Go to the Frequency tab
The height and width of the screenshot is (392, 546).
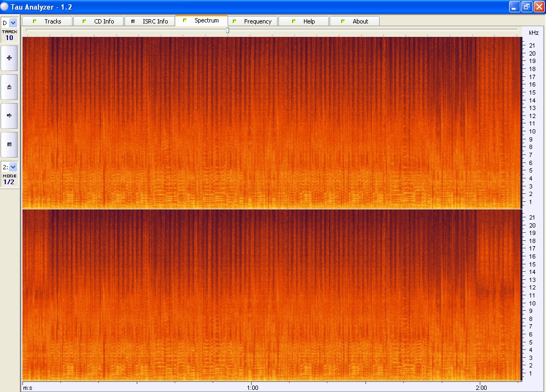pos(252,21)
